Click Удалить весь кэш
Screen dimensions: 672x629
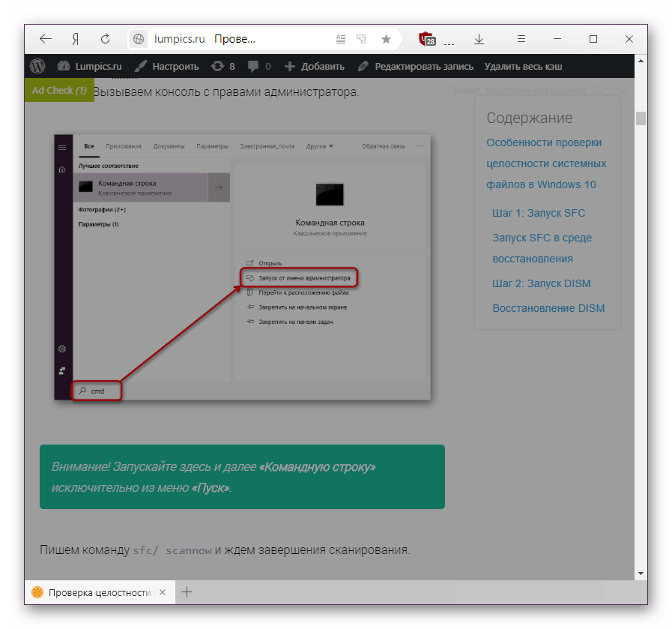(523, 67)
